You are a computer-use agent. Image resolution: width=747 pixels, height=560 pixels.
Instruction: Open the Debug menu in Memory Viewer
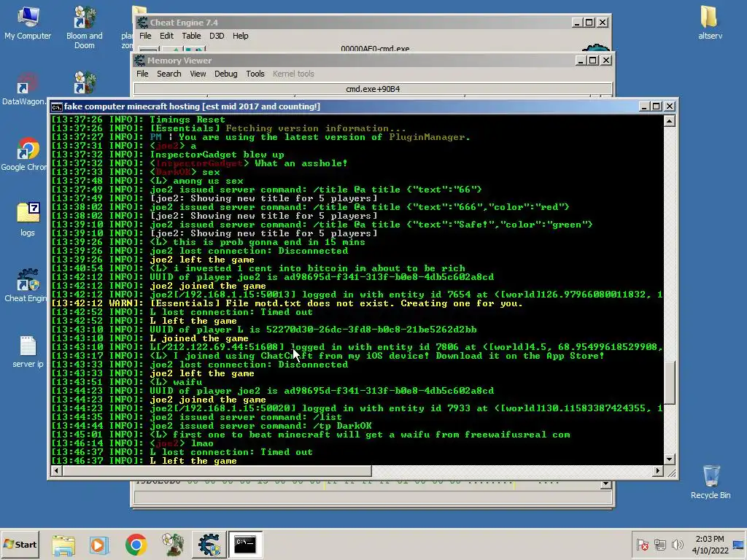[x=226, y=74]
